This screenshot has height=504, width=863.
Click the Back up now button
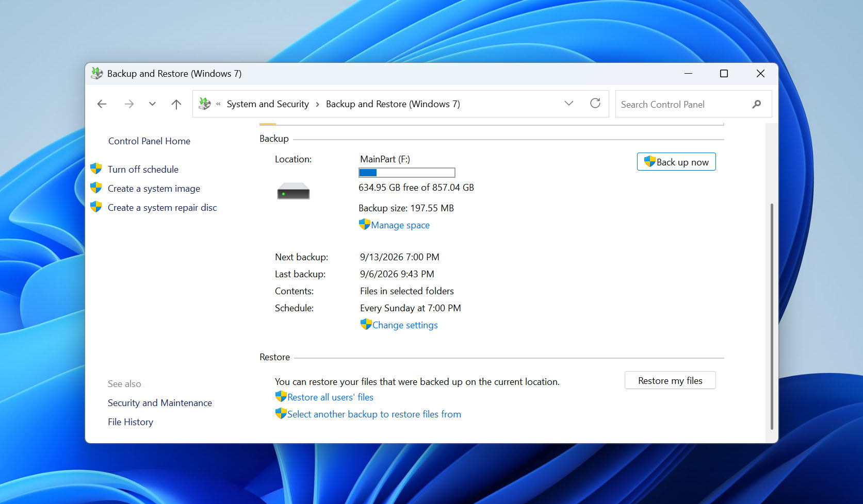(676, 162)
